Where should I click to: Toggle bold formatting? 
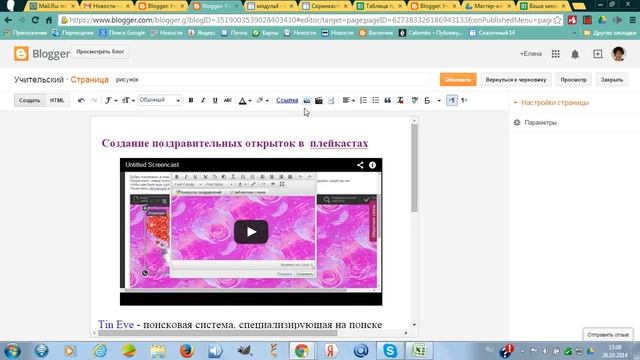(191, 100)
